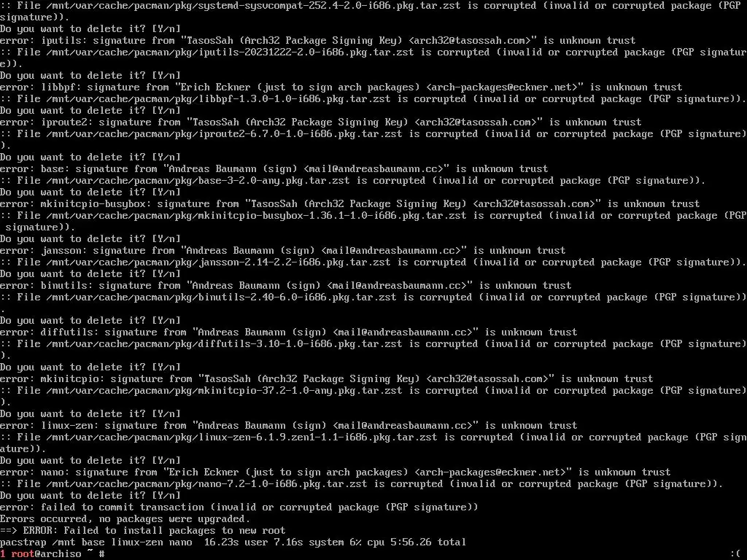Click the nano signature error line
The width and height of the screenshot is (747, 560).
[335, 472]
